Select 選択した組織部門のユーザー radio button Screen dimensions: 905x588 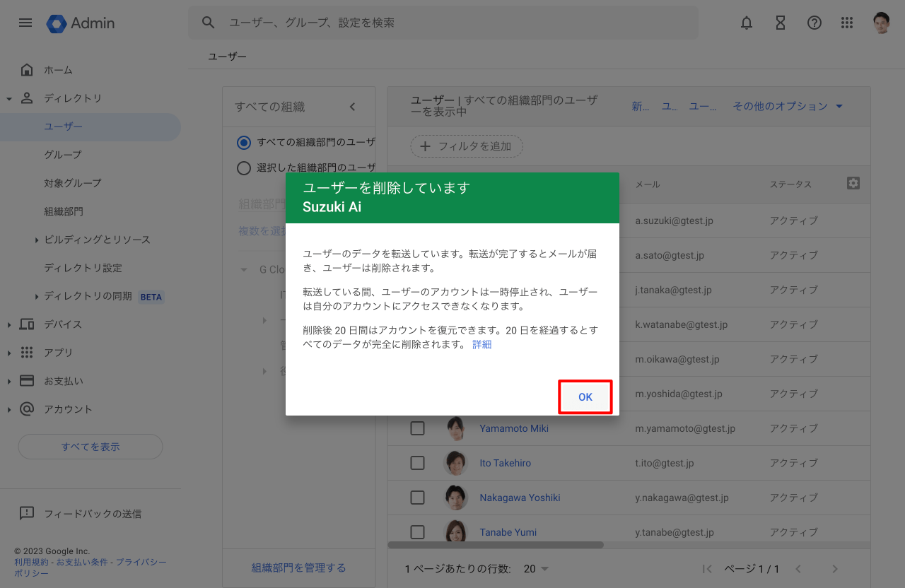click(244, 168)
